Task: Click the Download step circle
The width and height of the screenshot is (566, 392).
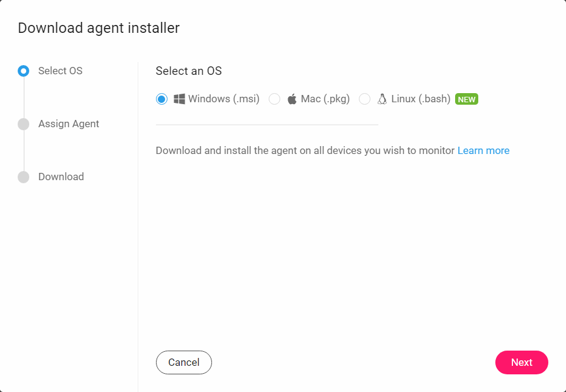Action: (x=23, y=177)
